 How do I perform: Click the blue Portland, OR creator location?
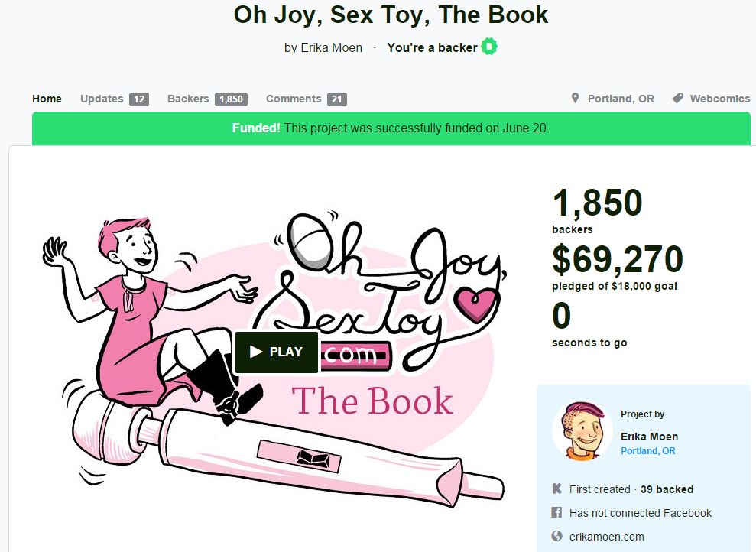(x=648, y=451)
